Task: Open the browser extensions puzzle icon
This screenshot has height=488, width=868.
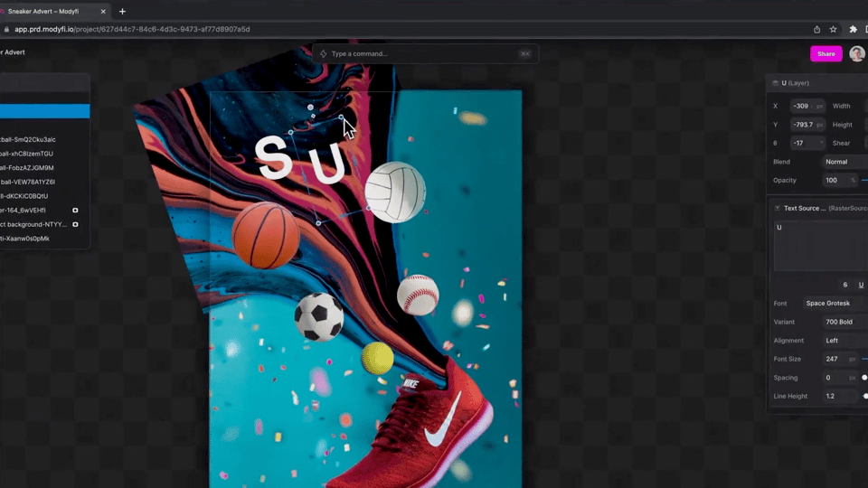Action: pyautogui.click(x=853, y=29)
